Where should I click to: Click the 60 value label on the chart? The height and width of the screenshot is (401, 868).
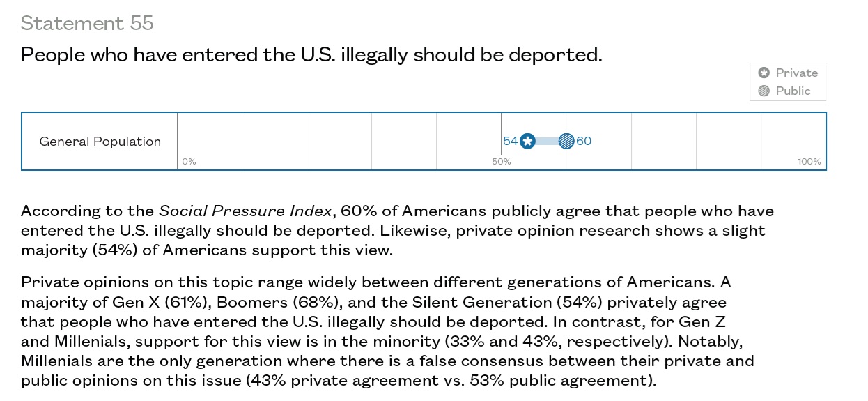[x=584, y=142]
